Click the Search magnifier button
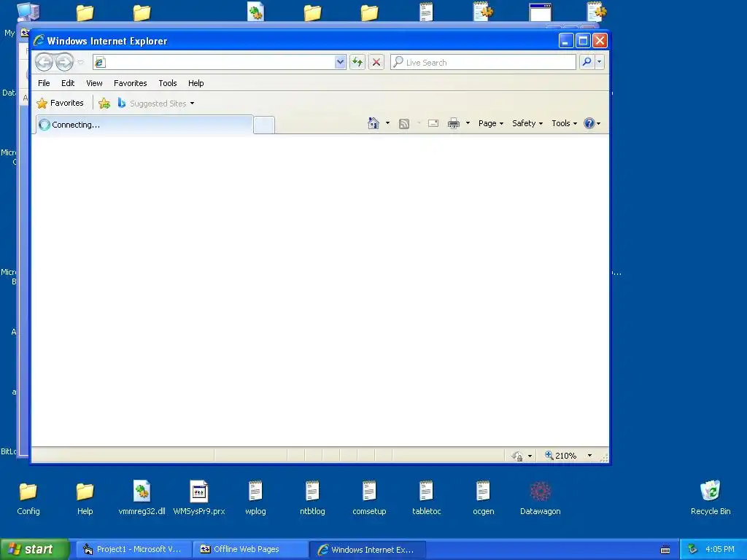This screenshot has height=560, width=747. pyautogui.click(x=587, y=62)
